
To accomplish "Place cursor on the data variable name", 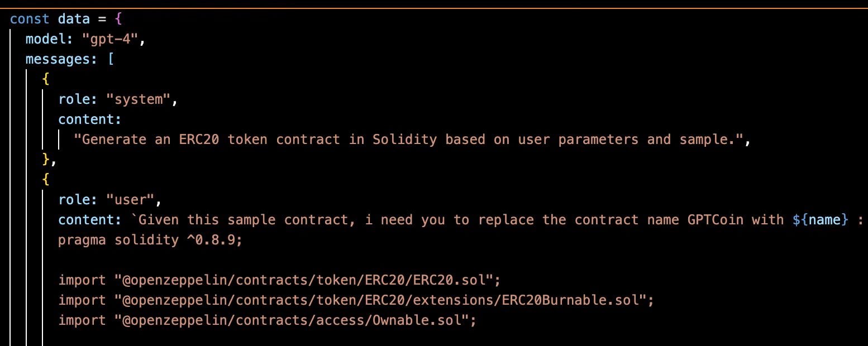I will tap(74, 18).
